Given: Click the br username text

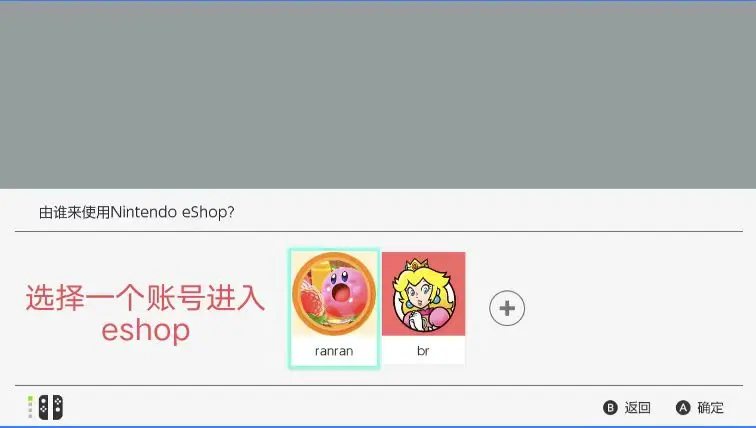Looking at the screenshot, I should click(x=423, y=350).
